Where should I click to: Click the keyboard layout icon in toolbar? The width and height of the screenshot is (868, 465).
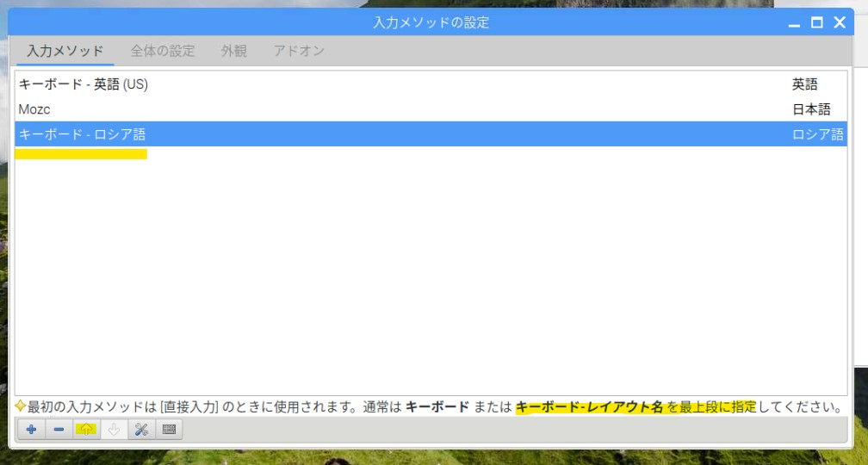[x=169, y=430]
